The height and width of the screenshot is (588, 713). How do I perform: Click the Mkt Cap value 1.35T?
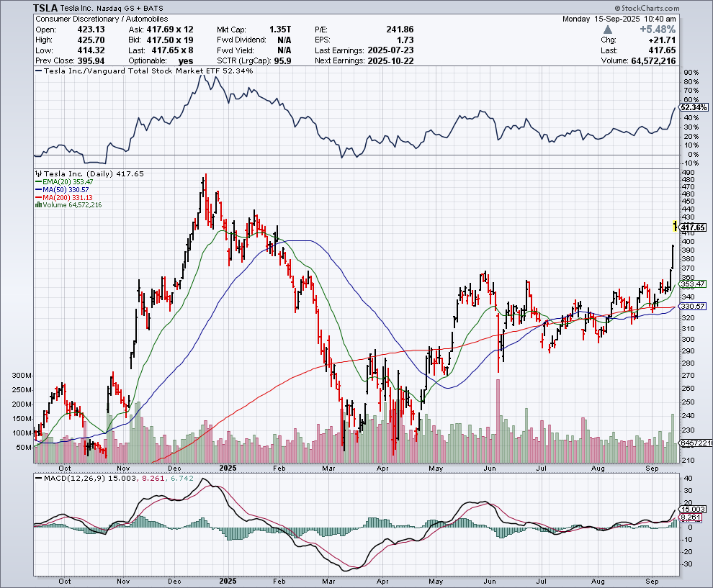280,30
